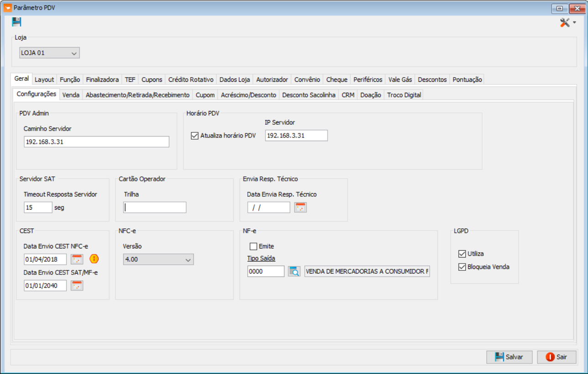This screenshot has height=374, width=588.
Task: Uncheck the LGPD Utiliza checkbox
Action: pyautogui.click(x=462, y=253)
